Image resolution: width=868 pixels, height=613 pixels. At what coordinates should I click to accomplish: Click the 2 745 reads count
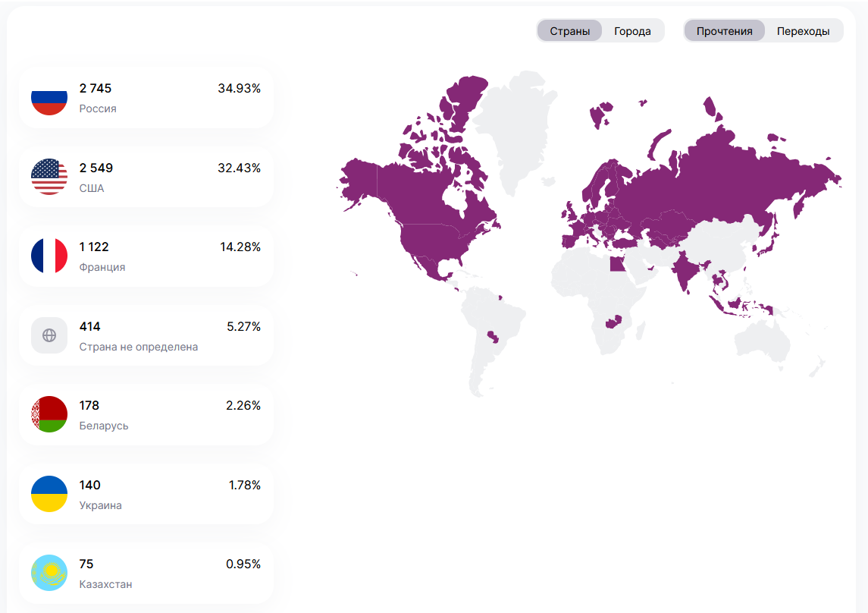[x=96, y=88]
